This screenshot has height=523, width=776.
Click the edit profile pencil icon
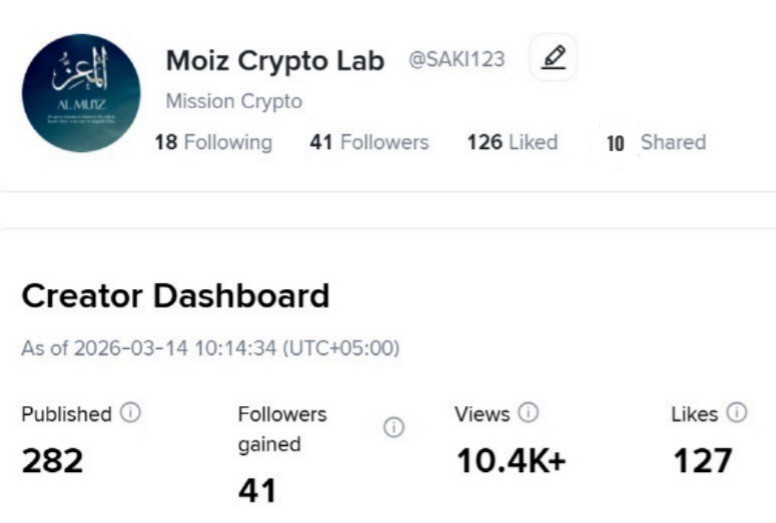tap(553, 59)
